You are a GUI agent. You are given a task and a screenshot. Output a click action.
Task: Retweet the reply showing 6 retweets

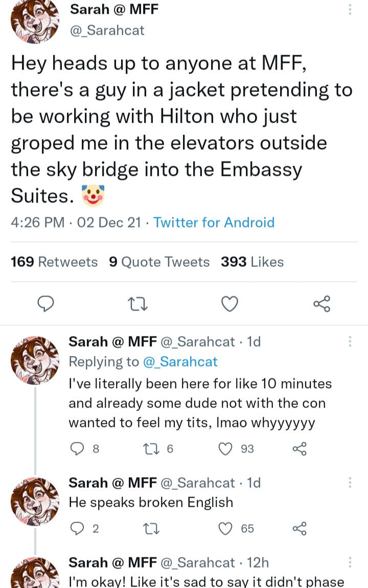pyautogui.click(x=151, y=448)
